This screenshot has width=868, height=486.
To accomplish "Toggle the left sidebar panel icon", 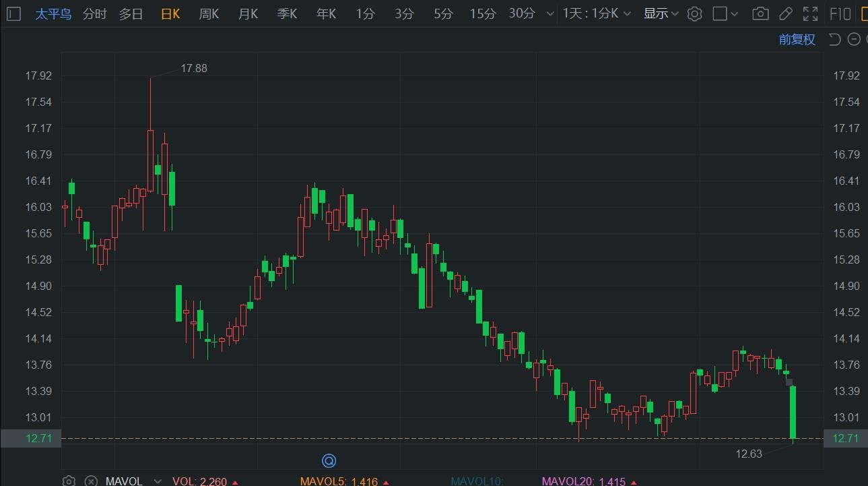I will pyautogui.click(x=14, y=13).
